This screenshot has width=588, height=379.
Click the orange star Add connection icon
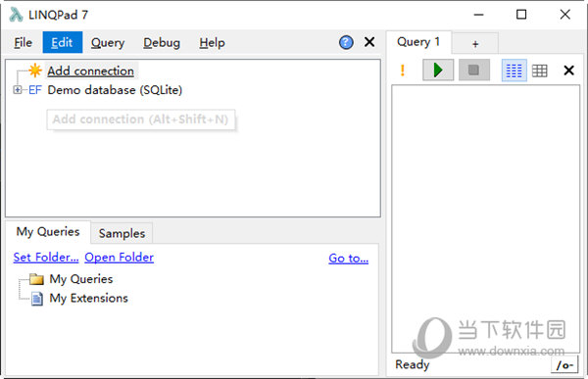[35, 71]
